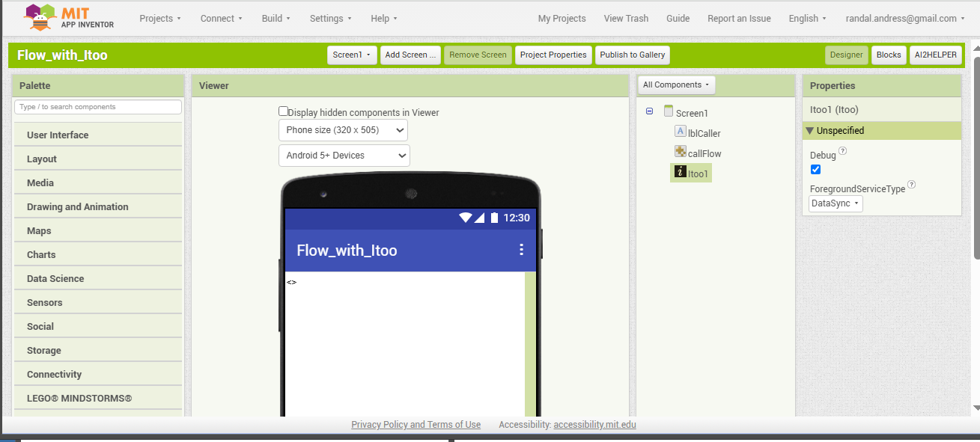Click the callFlow extension puzzle icon

point(681,151)
